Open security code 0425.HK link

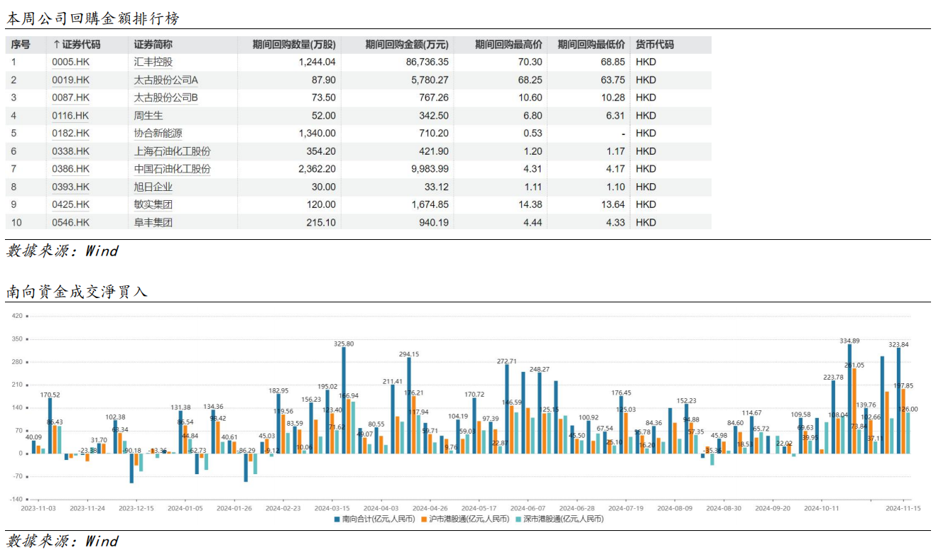click(71, 205)
